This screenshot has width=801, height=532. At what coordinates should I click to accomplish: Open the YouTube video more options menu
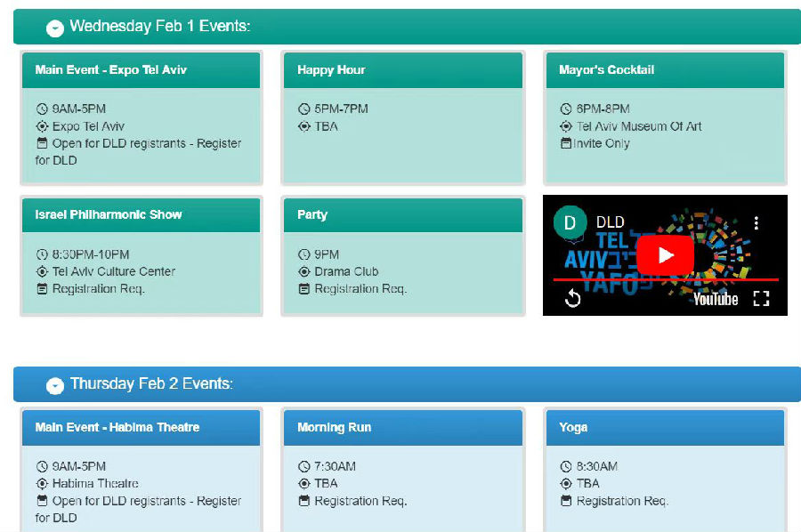pos(756,222)
